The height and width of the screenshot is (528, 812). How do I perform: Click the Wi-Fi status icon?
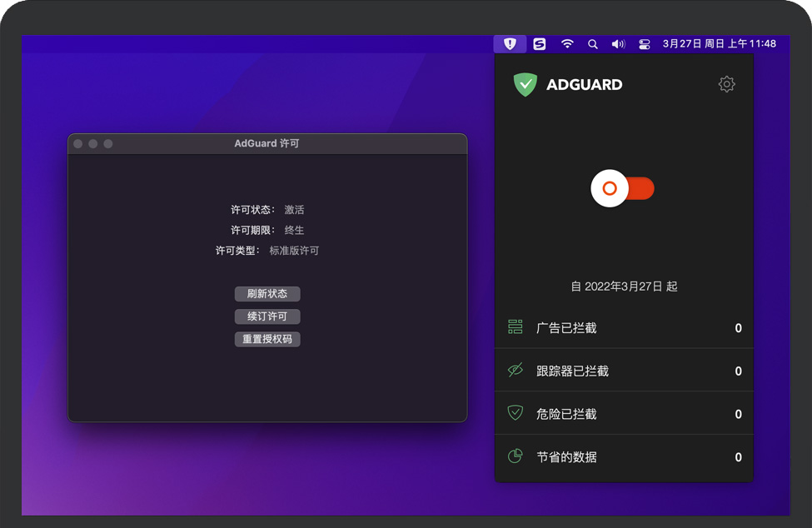[x=567, y=44]
